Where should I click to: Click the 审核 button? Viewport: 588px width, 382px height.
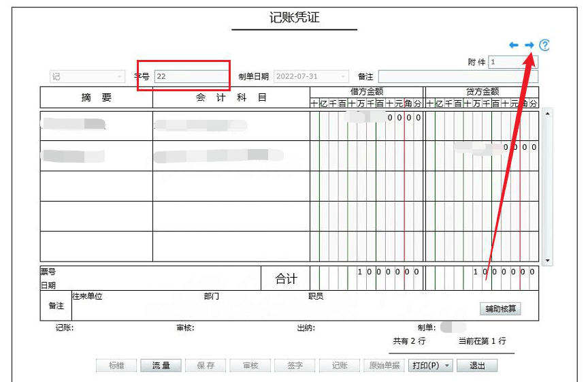[x=250, y=366]
